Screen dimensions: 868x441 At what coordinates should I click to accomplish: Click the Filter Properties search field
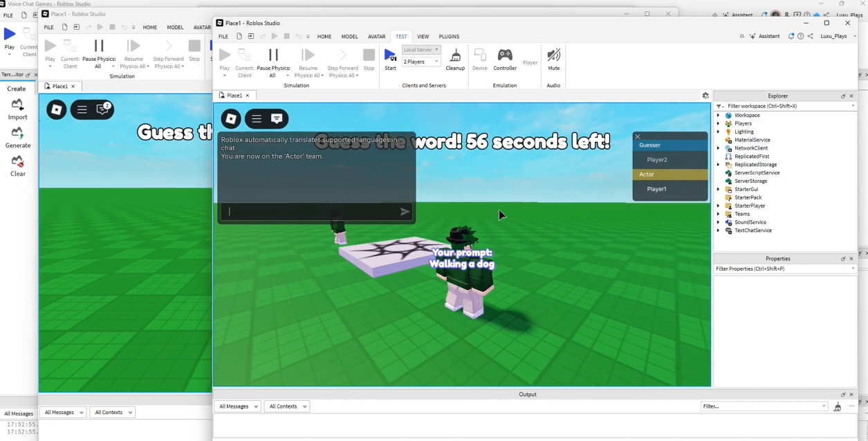pos(785,269)
